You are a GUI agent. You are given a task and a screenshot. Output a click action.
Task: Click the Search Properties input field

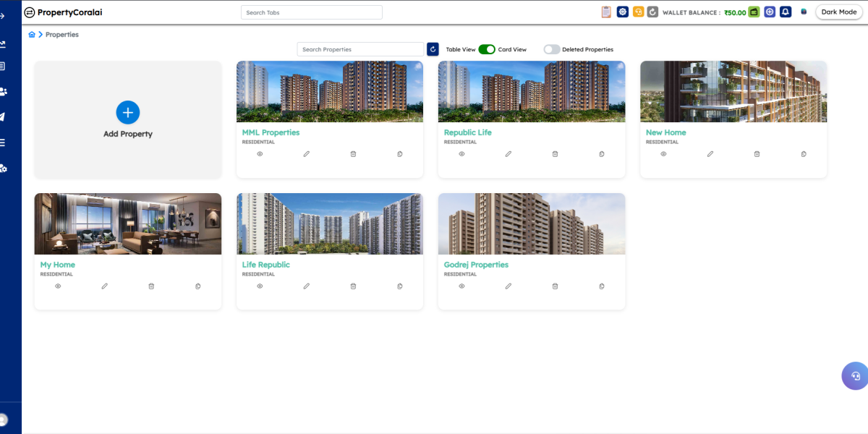click(360, 49)
